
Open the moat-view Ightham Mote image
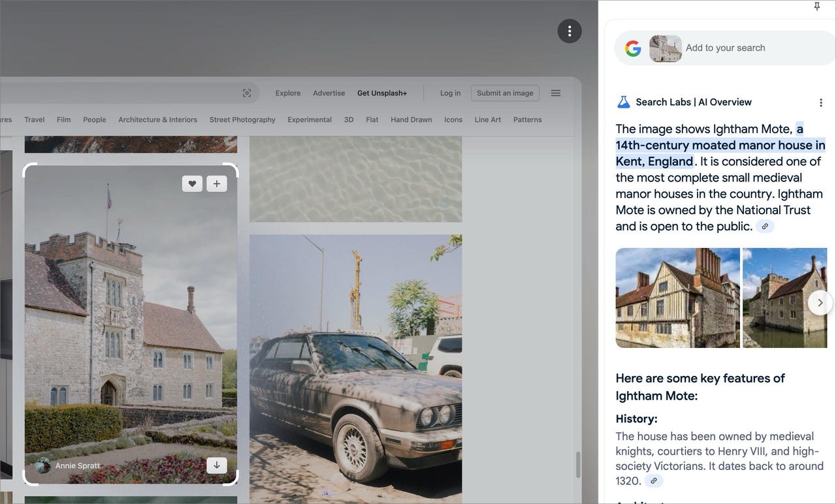point(784,298)
